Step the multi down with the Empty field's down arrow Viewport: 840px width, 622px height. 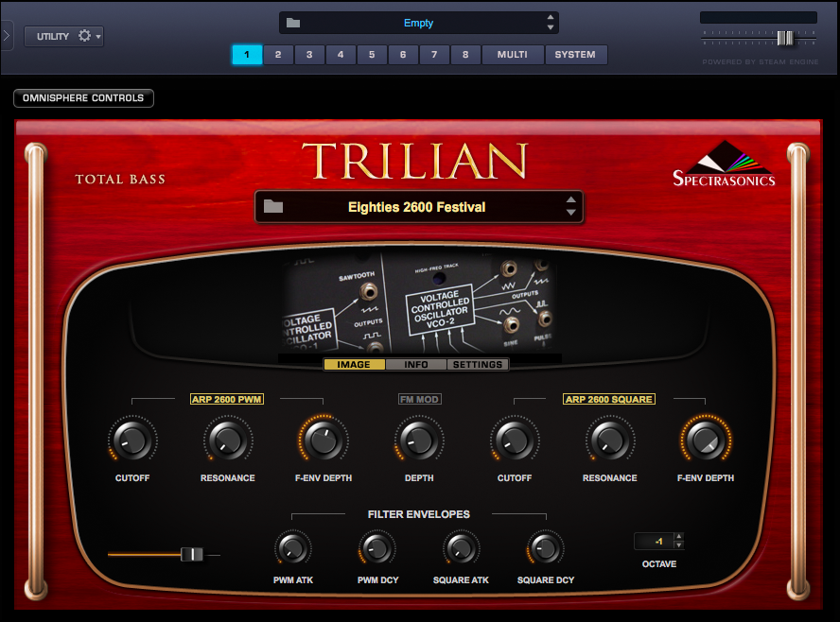point(551,27)
